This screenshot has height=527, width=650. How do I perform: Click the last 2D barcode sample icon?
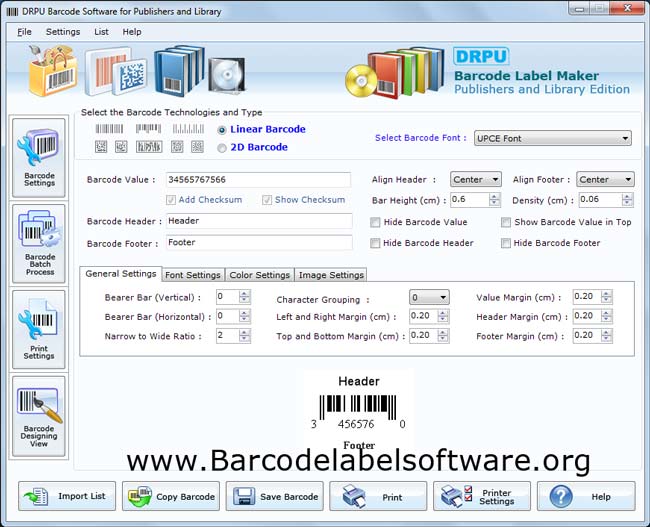(x=197, y=146)
